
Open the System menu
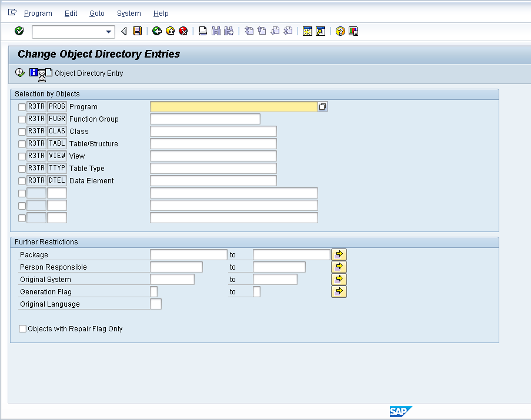(x=129, y=13)
